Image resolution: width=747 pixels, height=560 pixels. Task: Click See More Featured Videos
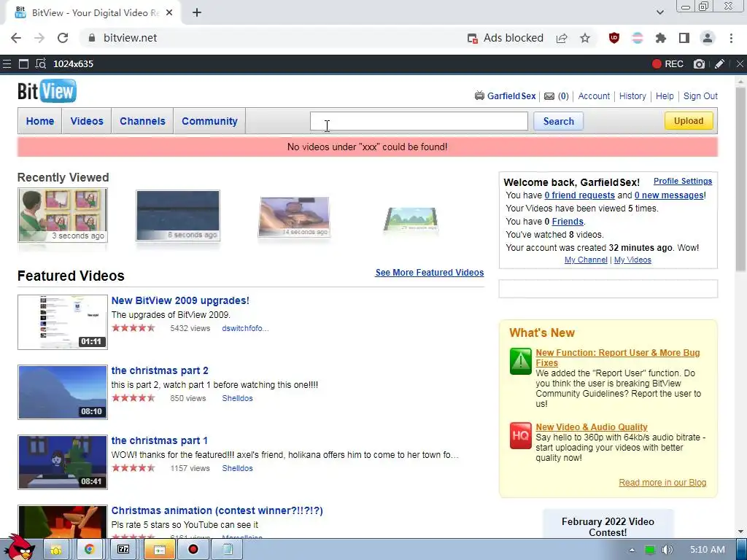(429, 273)
